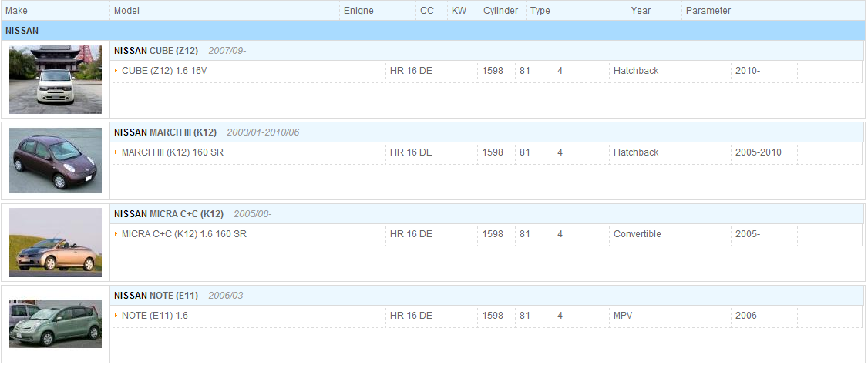868x365 pixels.
Task: Click HR 16 DE in the MARCH III row
Action: 411,152
